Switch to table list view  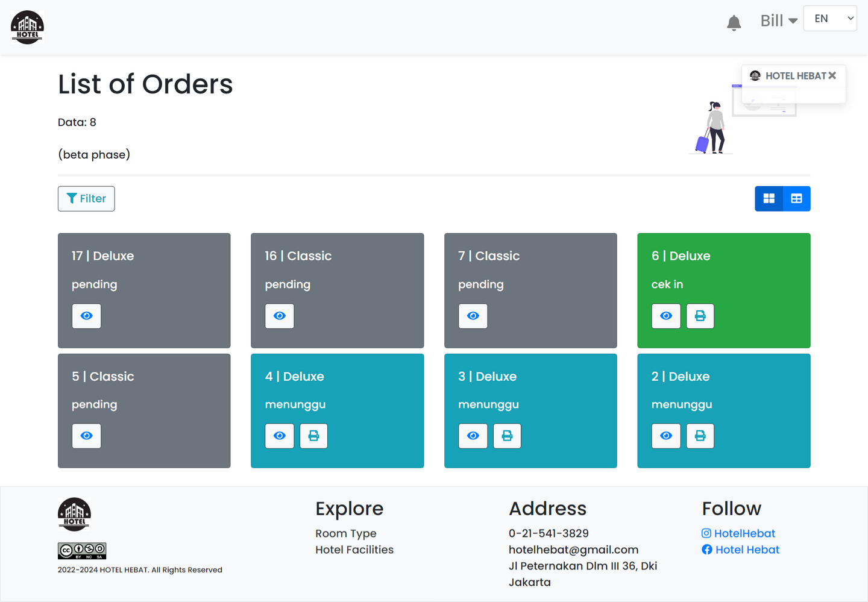click(x=796, y=198)
